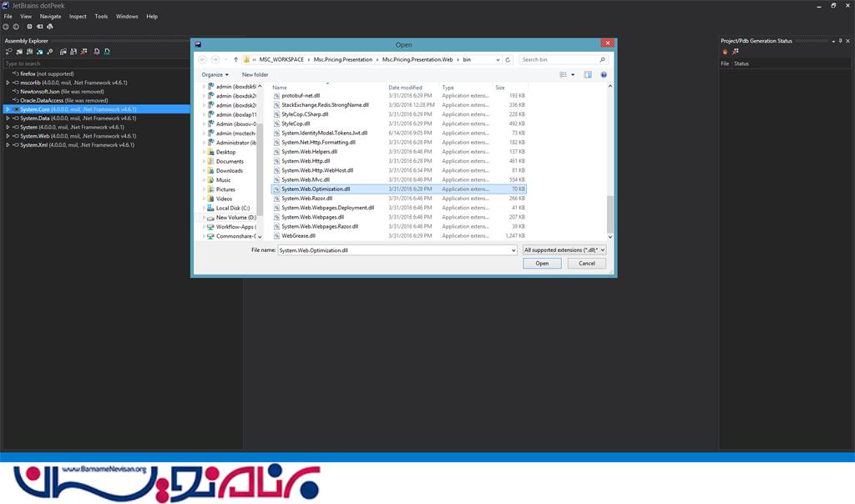855x504 pixels.
Task: Click the Open button in the dialog
Action: coord(542,263)
